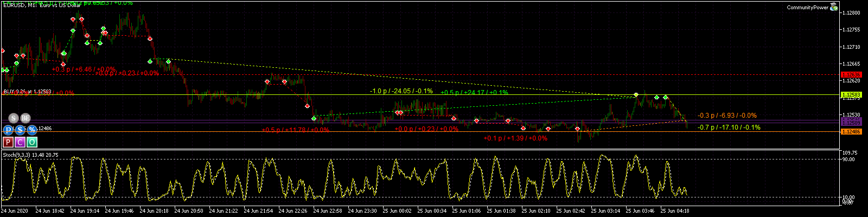Select the -0.7 p / -17.10 loss label
Screen dimensions: 868x217
click(x=729, y=127)
